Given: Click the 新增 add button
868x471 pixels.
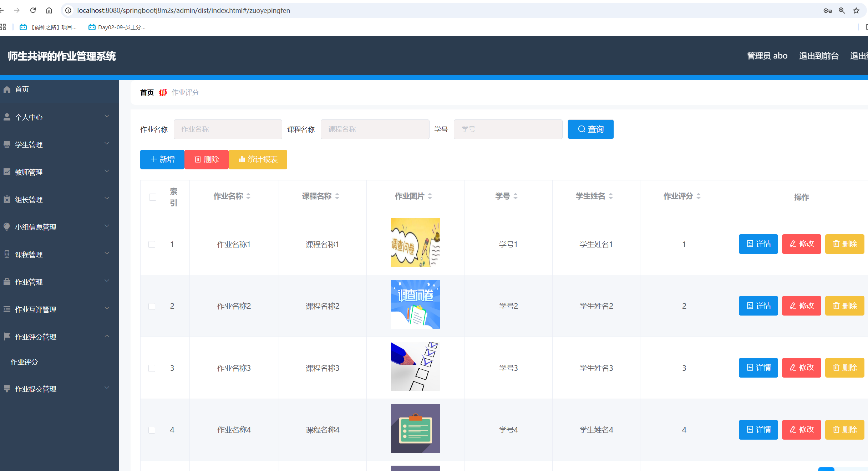Looking at the screenshot, I should click(162, 159).
